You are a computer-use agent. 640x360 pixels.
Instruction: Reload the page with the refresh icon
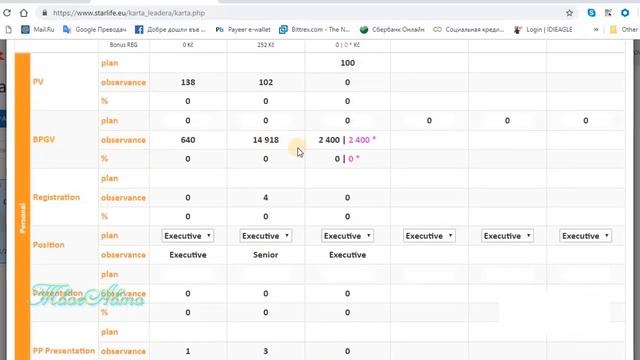coord(7,13)
